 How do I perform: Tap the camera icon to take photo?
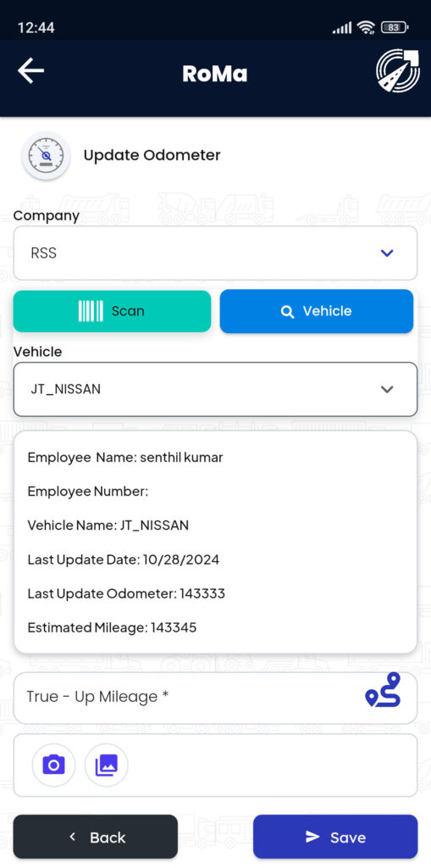pos(53,765)
